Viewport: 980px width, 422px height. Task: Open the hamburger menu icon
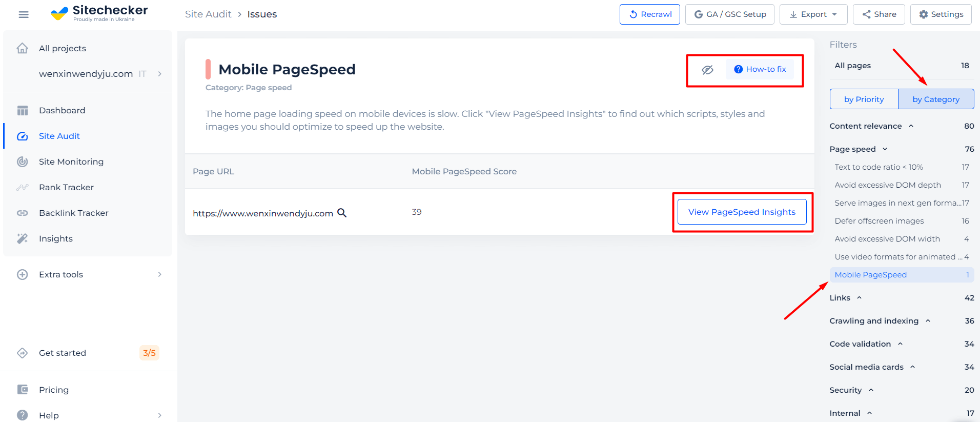point(24,14)
